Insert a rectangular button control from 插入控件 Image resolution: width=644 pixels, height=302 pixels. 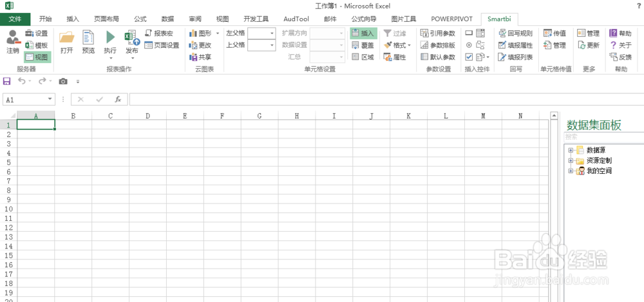point(469,33)
